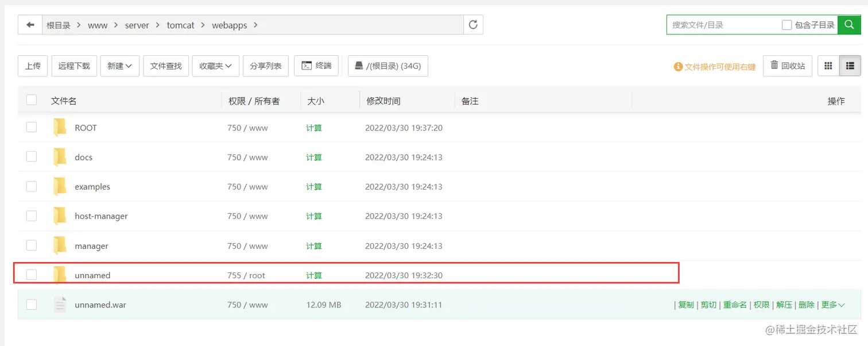Refresh the directory listing
The image size is (868, 346).
[473, 25]
